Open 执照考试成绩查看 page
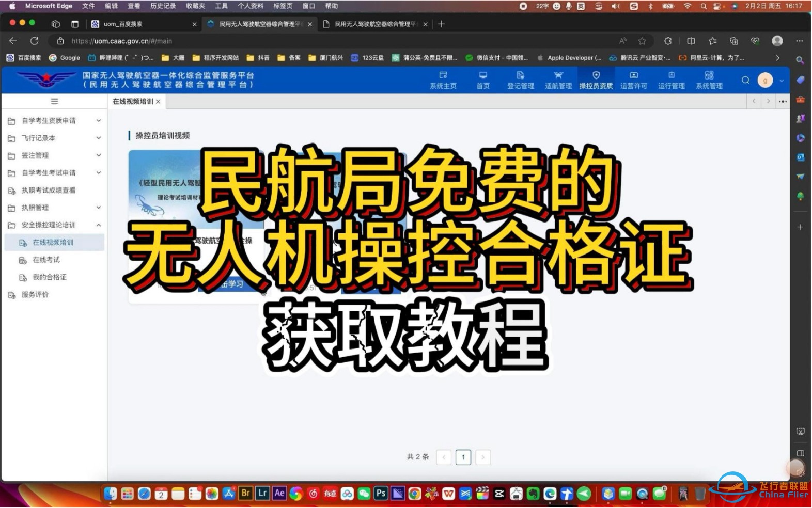 pos(54,190)
